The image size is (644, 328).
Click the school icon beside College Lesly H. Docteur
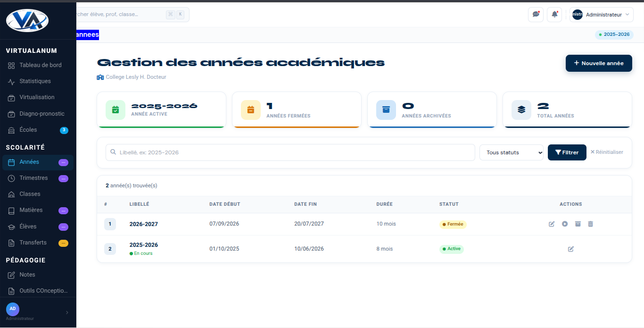click(100, 77)
